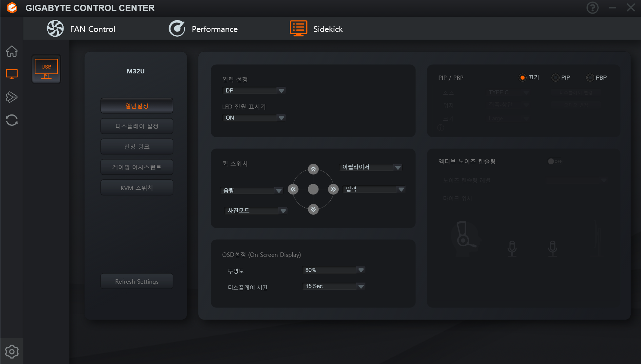
Task: Minimize the Gigabyte Control Center window
Action: (x=612, y=8)
